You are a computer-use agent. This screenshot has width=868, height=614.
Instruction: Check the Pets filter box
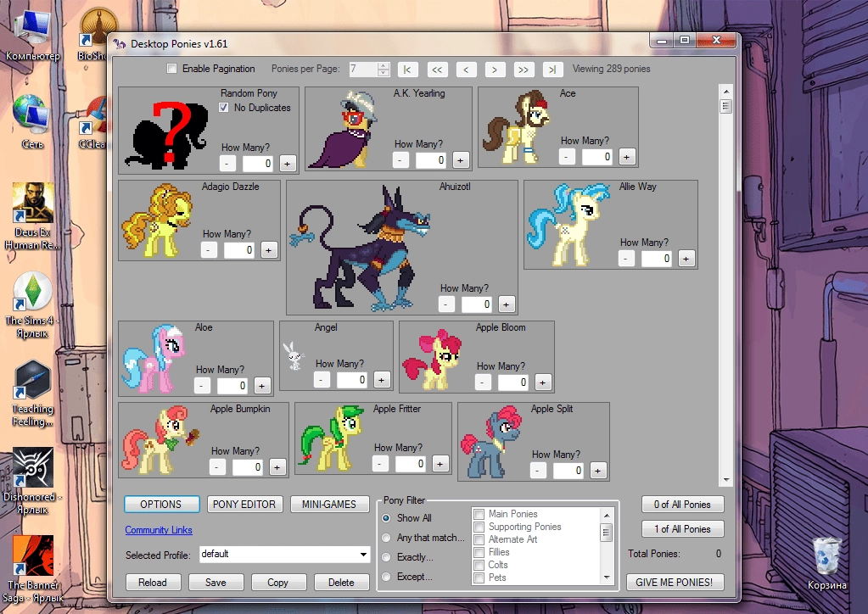click(x=479, y=578)
